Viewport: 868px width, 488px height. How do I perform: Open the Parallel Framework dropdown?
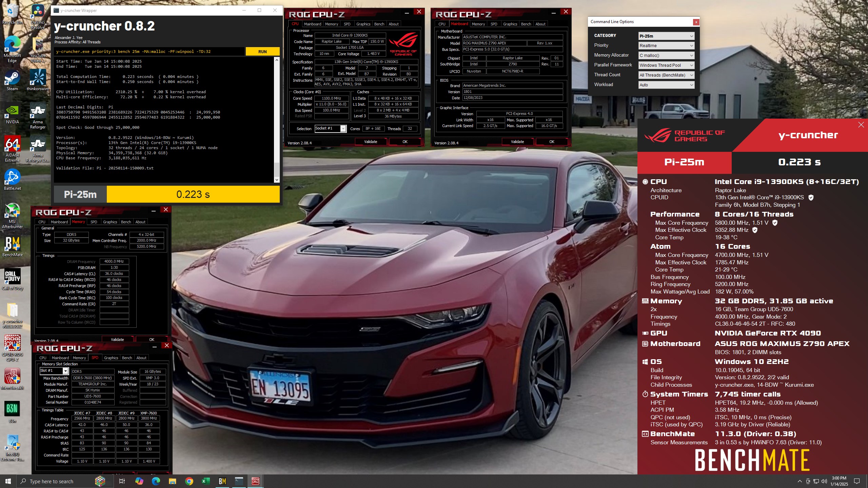tap(666, 65)
